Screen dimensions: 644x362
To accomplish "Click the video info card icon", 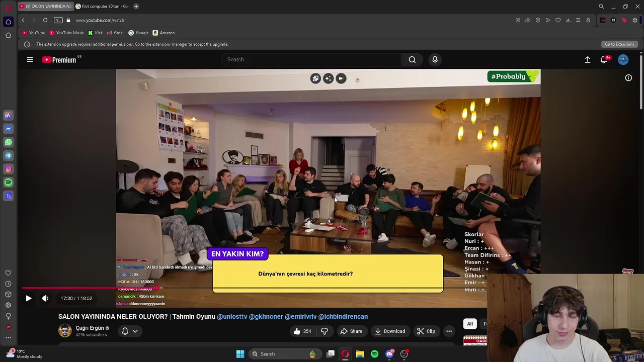I will (628, 77).
